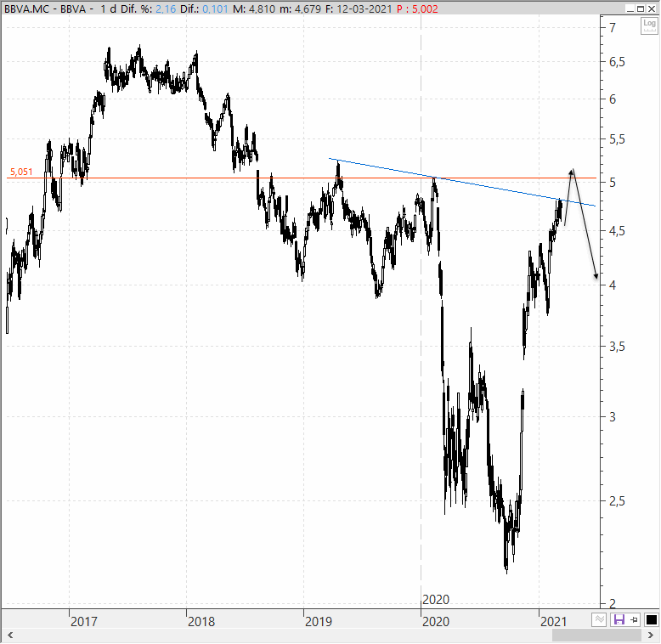Click the double-chevron collapse icon
The height and width of the screenshot is (644, 661).
(599, 619)
